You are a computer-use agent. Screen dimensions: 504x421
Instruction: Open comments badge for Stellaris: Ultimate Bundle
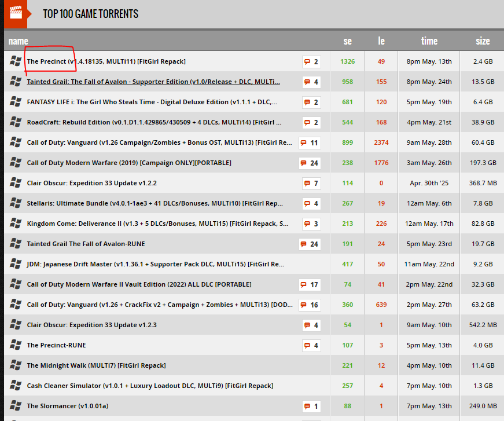(x=311, y=204)
